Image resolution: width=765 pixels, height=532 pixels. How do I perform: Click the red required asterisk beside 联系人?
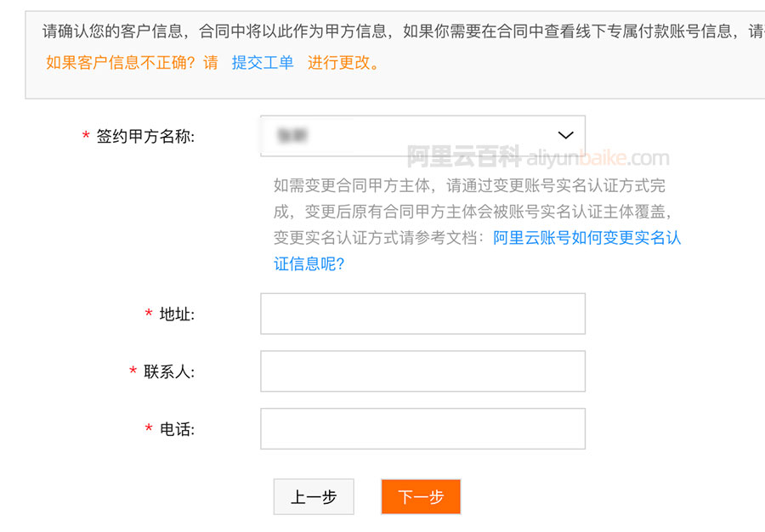point(133,371)
